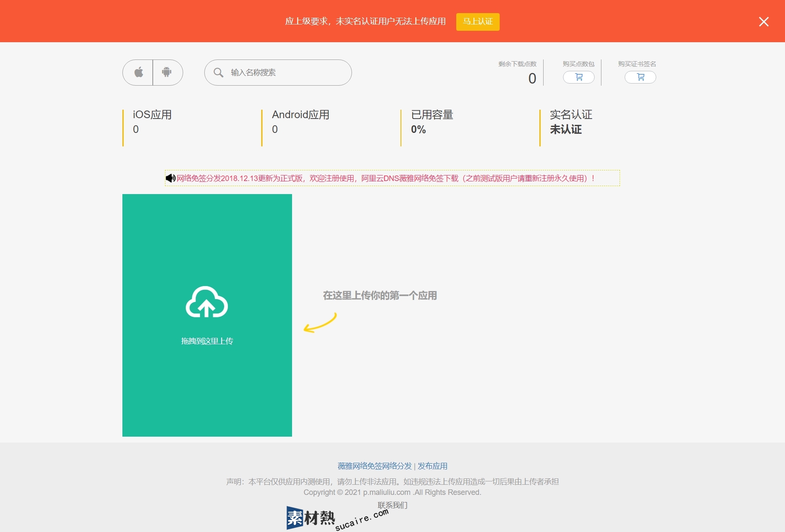Dismiss the orange notification banner
785x532 pixels.
763,22
